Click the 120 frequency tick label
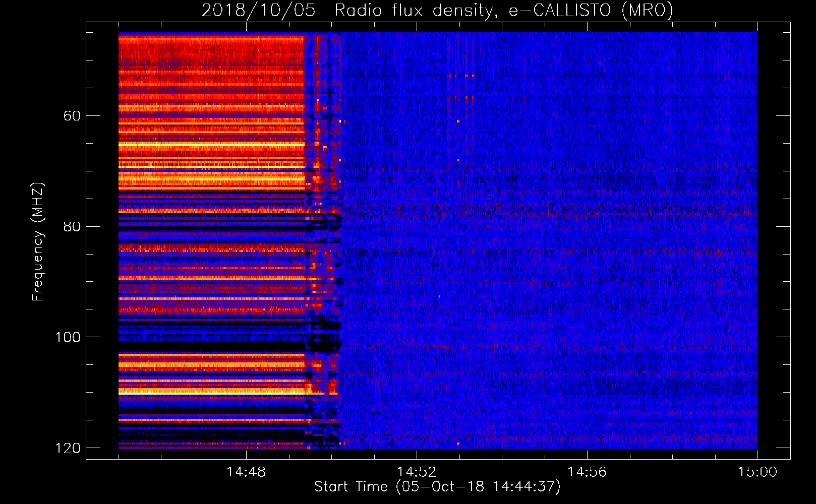The width and height of the screenshot is (816, 504). coord(68,448)
